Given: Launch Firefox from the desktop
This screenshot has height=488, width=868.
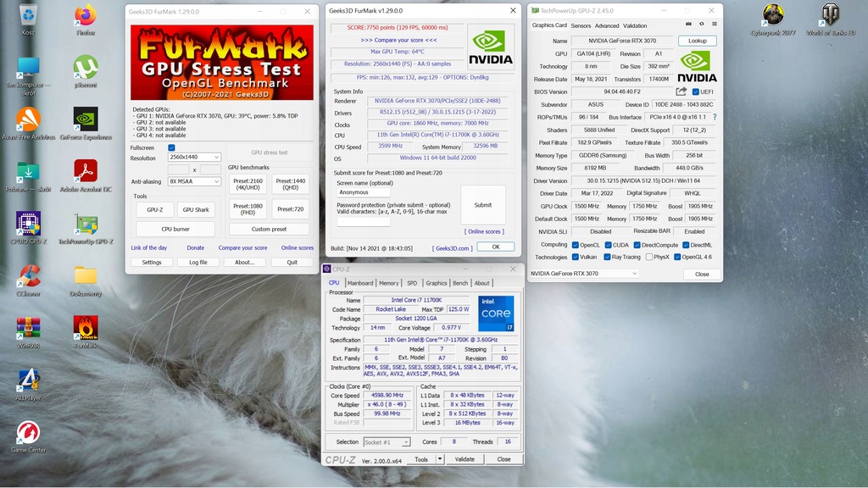Looking at the screenshot, I should 86,15.
